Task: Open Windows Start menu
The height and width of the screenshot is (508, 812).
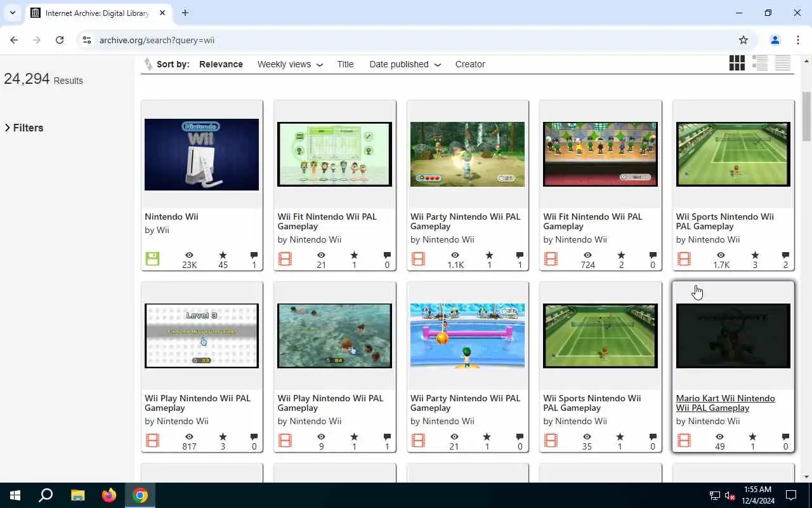Action: tap(15, 495)
